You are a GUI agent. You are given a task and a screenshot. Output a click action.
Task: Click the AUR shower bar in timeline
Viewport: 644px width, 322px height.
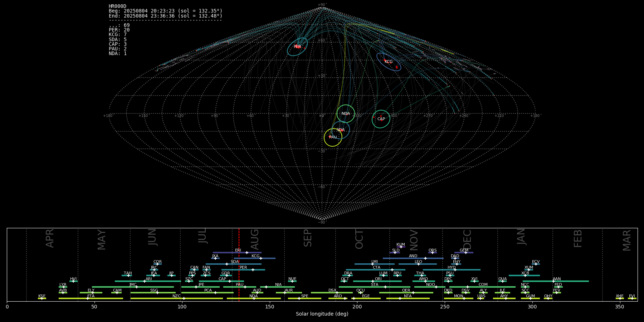289,293
